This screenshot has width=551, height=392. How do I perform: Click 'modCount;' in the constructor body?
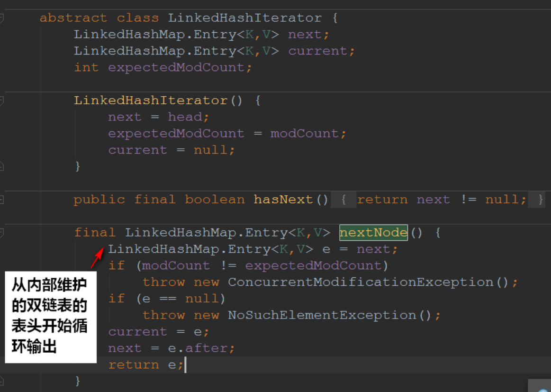[x=308, y=134]
